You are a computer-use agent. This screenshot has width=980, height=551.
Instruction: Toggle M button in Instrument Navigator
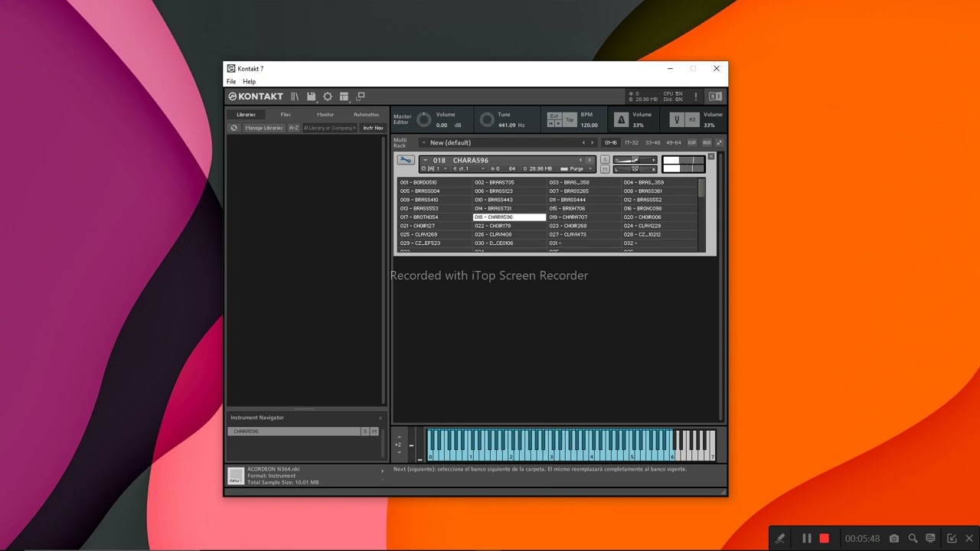374,432
